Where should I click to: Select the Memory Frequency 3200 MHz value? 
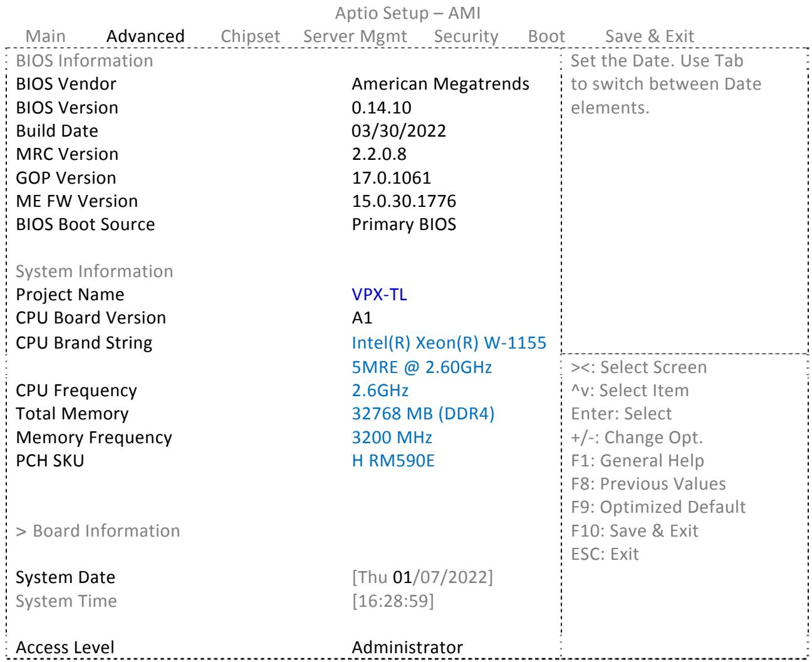coord(392,437)
